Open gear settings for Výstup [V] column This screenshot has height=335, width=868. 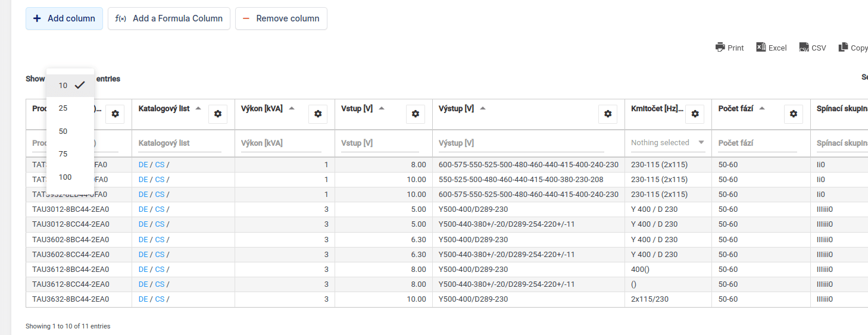point(608,114)
